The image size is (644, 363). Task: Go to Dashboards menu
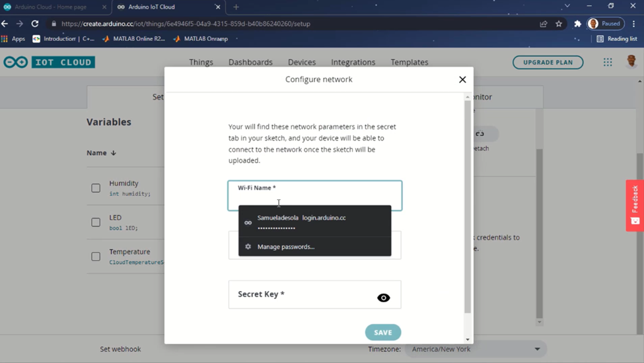pyautogui.click(x=250, y=62)
